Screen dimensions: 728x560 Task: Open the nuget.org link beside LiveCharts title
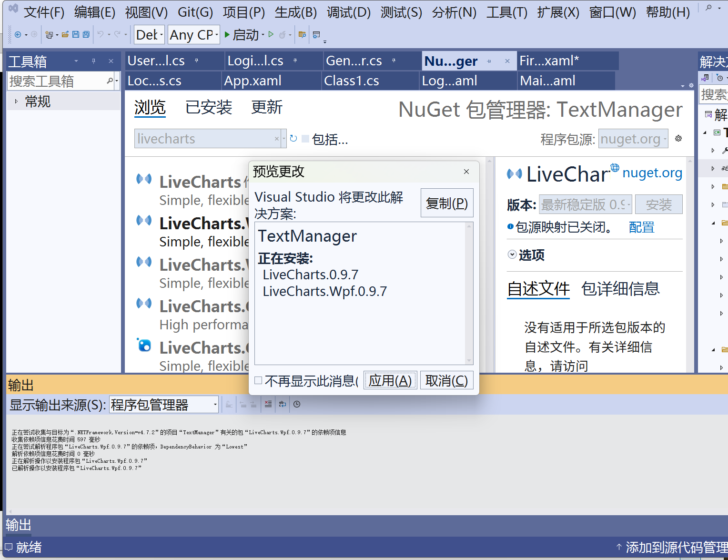652,173
